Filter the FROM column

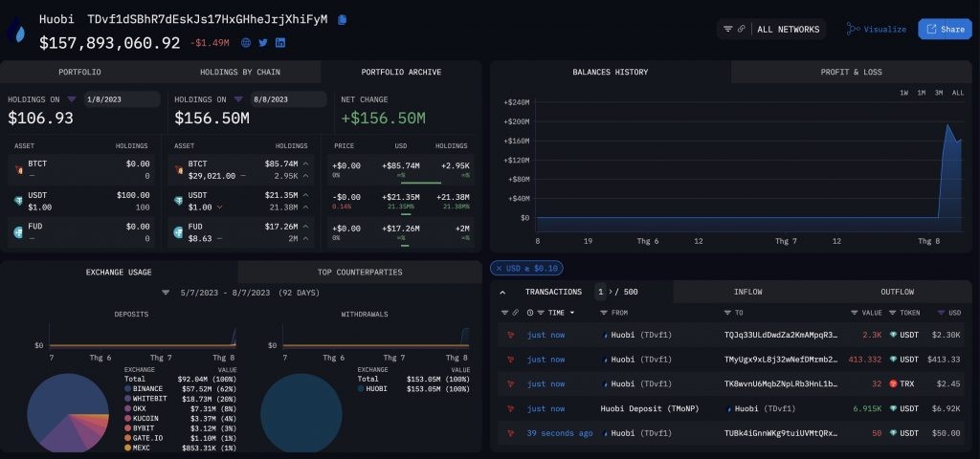[604, 313]
